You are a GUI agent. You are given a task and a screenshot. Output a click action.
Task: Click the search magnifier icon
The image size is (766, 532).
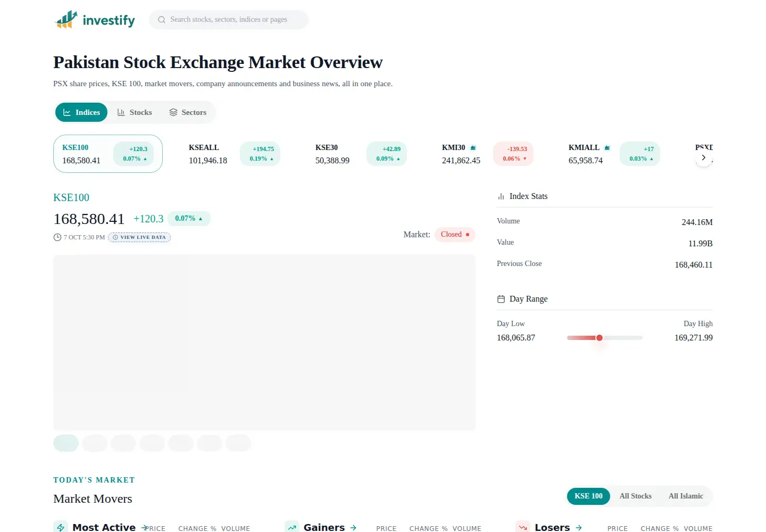[x=162, y=20]
